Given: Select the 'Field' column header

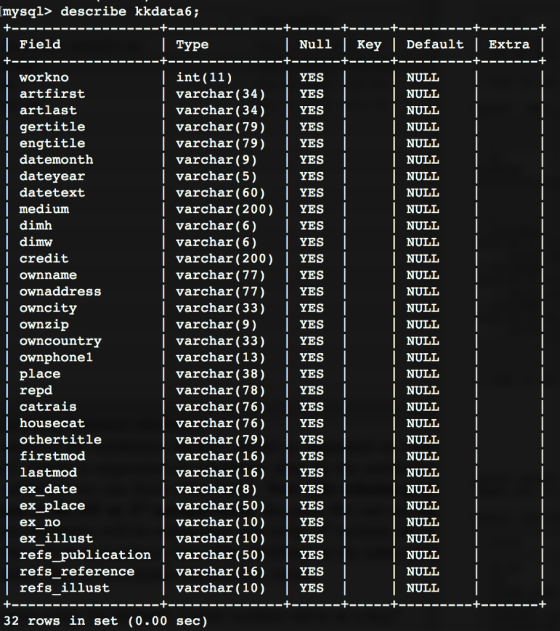Looking at the screenshot, I should [40, 44].
